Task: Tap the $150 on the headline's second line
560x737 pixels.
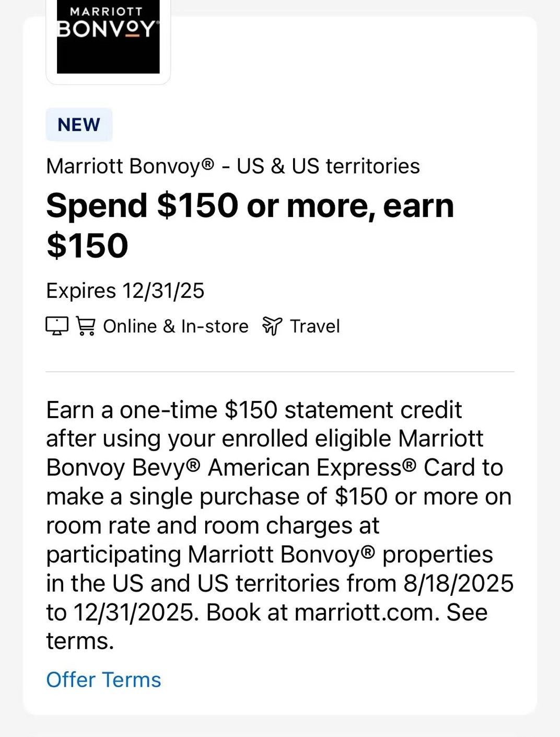Action: click(87, 246)
